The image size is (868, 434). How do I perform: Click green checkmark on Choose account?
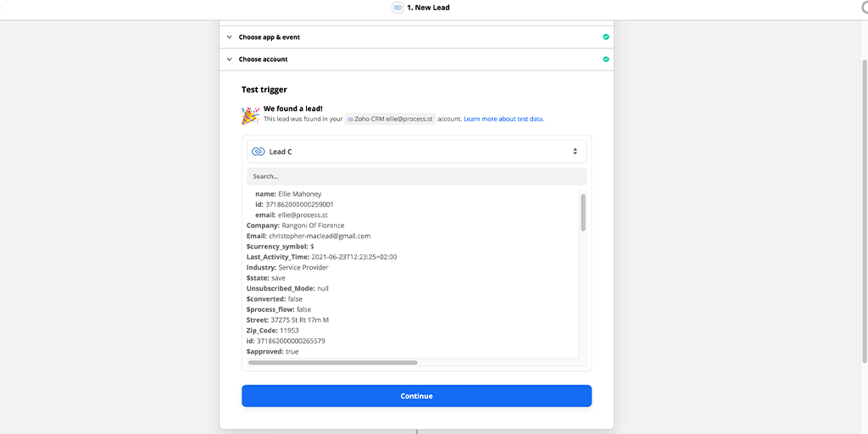[x=605, y=59]
